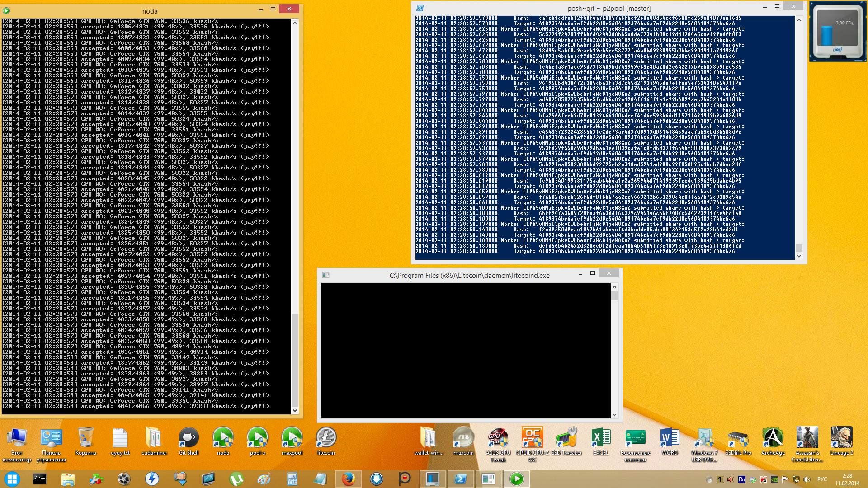The width and height of the screenshot is (868, 488).
Task: Click the Windows Start button
Action: pos(12,479)
